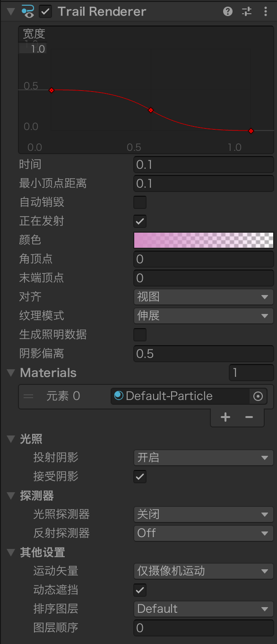The height and width of the screenshot is (644, 277).
Task: Open the component presets sliders icon
Action: tap(246, 11)
